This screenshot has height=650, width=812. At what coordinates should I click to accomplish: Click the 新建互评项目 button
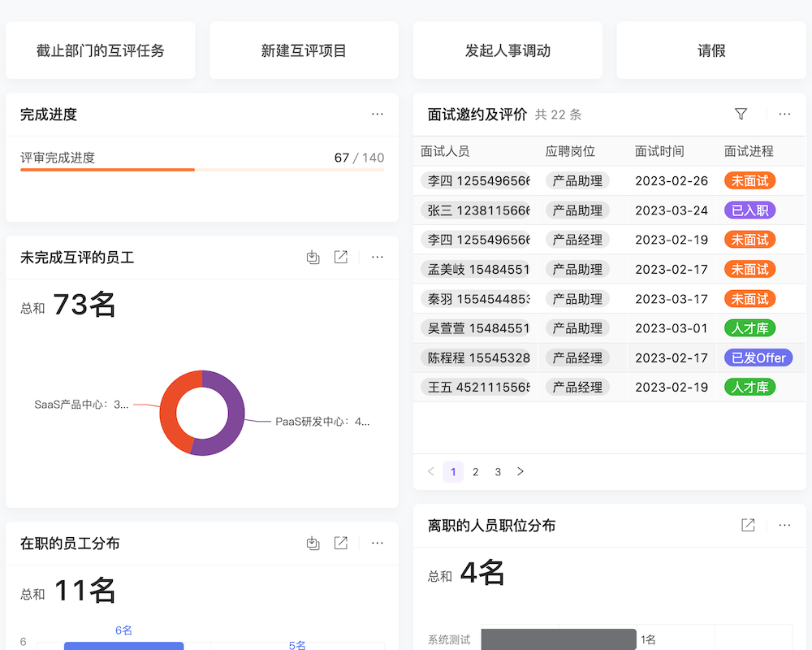[304, 50]
